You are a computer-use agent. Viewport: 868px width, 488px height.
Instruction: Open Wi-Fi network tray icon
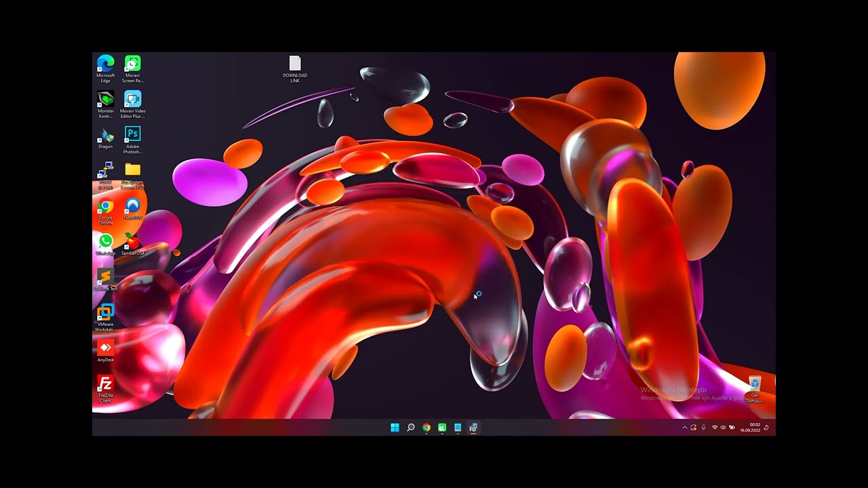pos(714,428)
